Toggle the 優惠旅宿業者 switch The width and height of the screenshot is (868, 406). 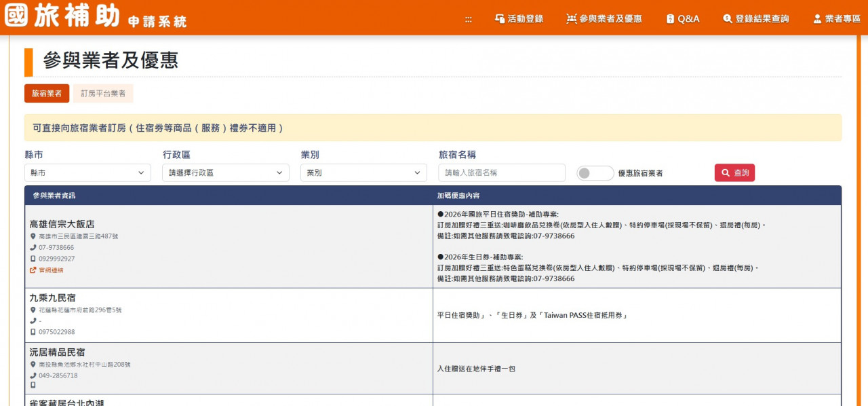[595, 173]
